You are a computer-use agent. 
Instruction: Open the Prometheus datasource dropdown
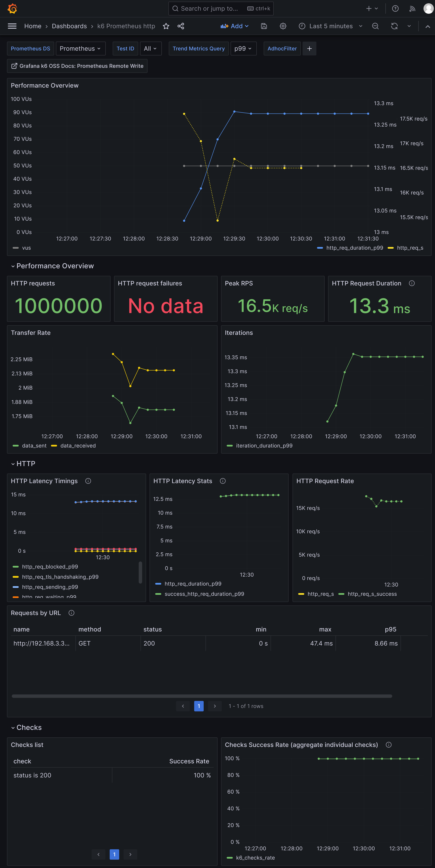click(x=81, y=48)
